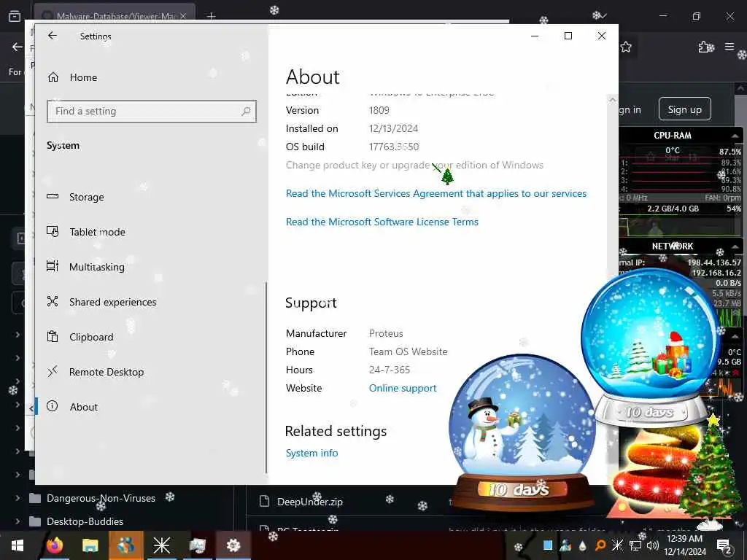Open the DeepUnder.zip file entry
The width and height of the screenshot is (747, 560).
point(309,502)
